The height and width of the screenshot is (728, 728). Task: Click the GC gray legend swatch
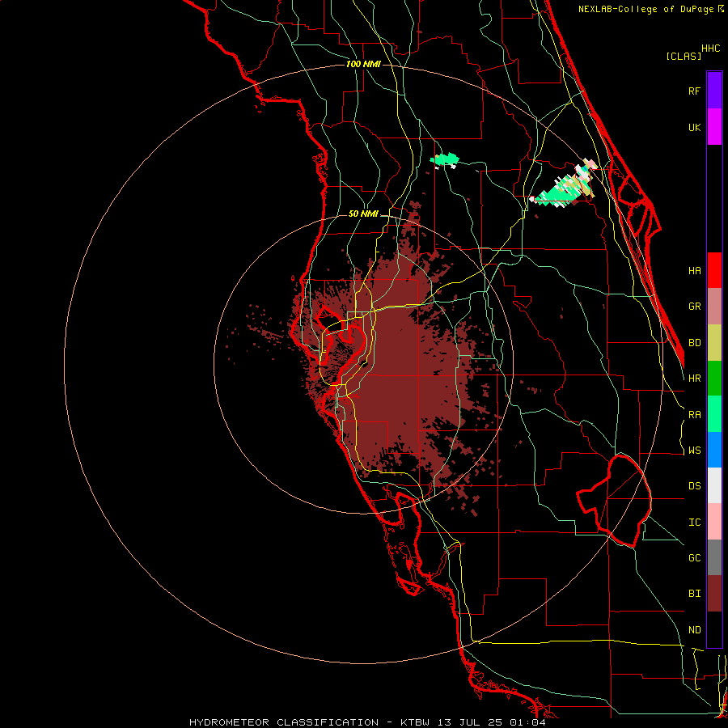[x=714, y=557]
